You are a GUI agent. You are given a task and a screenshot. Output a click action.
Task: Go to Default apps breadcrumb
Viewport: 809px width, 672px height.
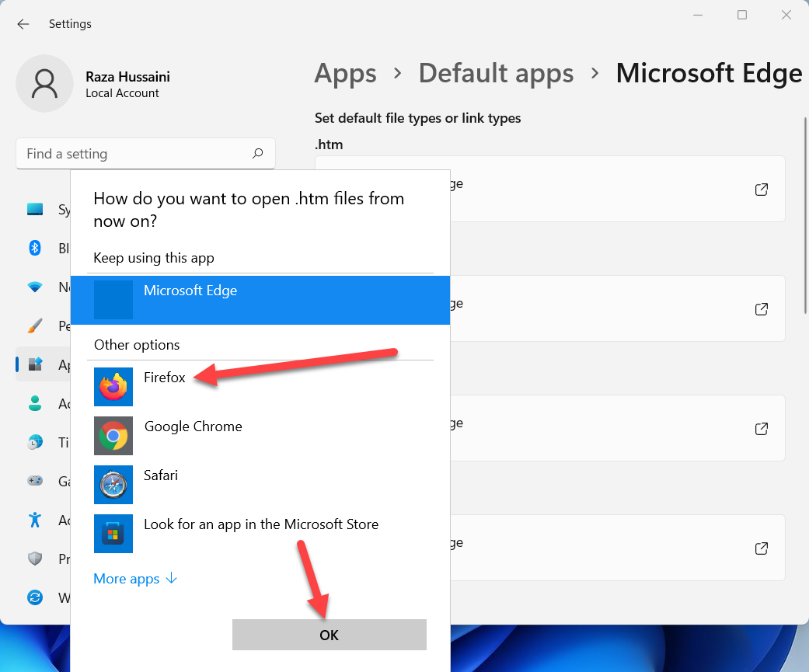click(x=496, y=74)
